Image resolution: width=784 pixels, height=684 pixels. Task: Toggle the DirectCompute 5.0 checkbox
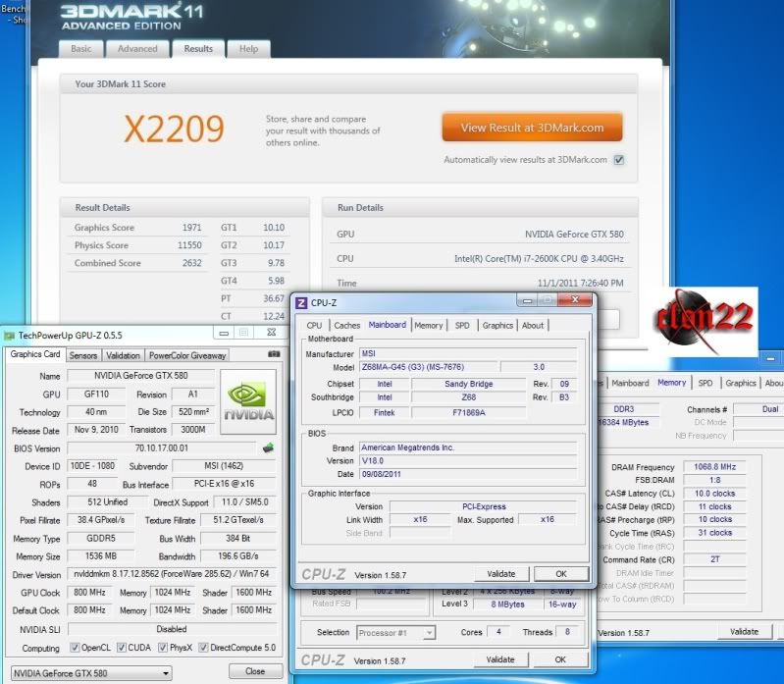[x=203, y=648]
